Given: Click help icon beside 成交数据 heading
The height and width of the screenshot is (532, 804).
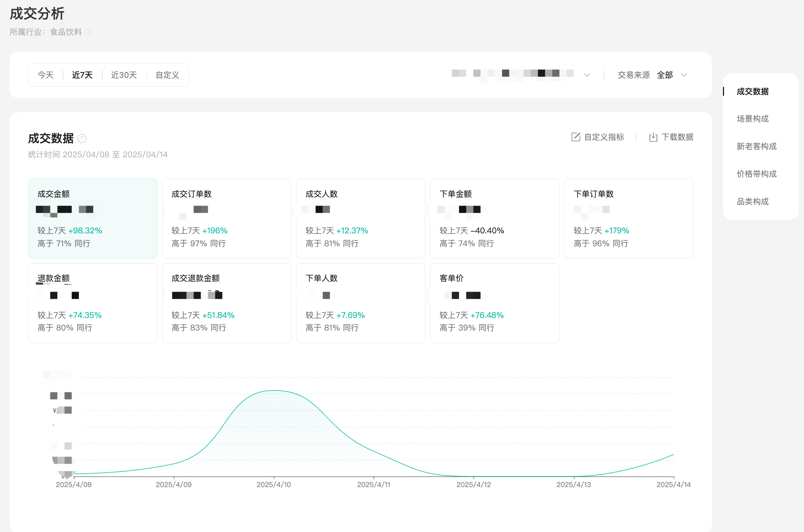Looking at the screenshot, I should (x=82, y=138).
